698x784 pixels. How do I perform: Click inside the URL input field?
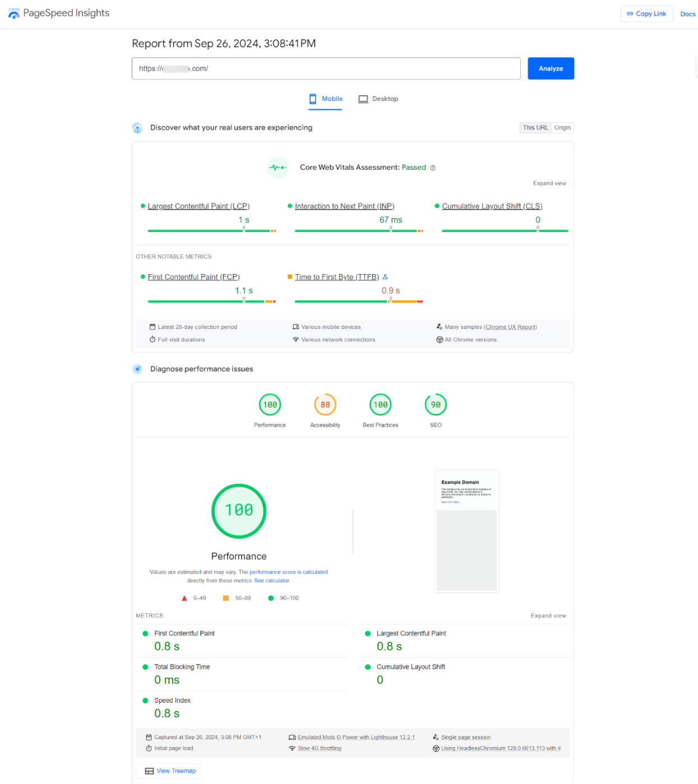326,68
